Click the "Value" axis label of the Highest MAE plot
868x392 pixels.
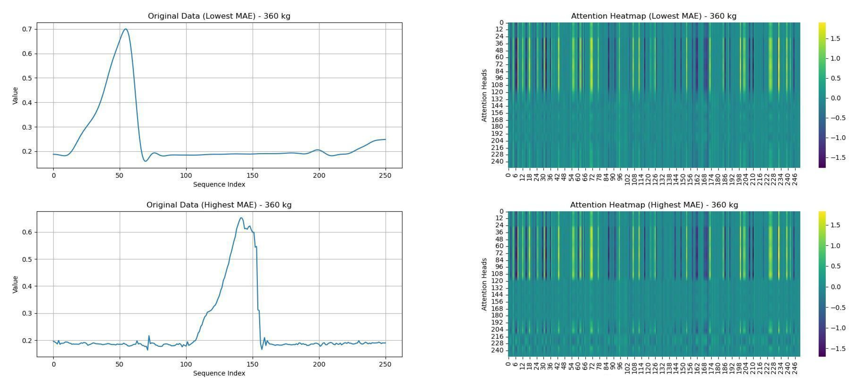tap(15, 284)
